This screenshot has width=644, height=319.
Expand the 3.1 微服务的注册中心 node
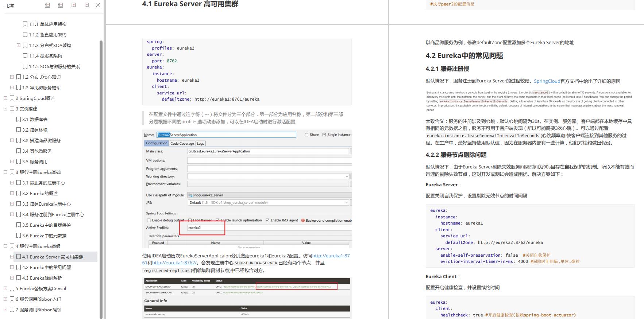[x=12, y=183]
